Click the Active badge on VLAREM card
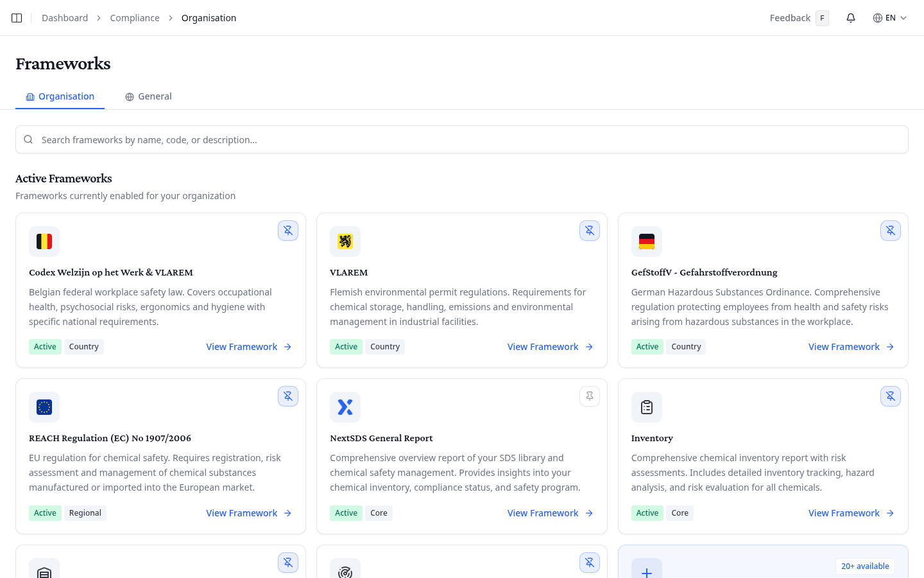924x578 pixels. 346,347
